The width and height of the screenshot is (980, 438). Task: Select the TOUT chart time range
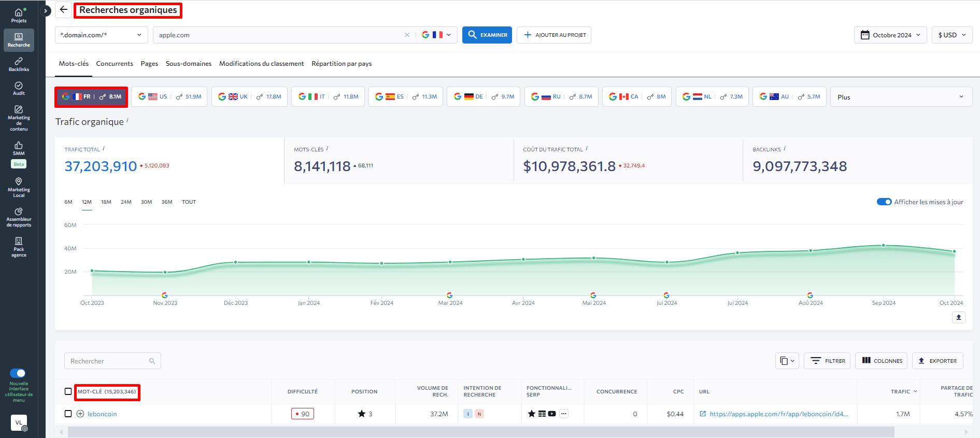tap(189, 202)
